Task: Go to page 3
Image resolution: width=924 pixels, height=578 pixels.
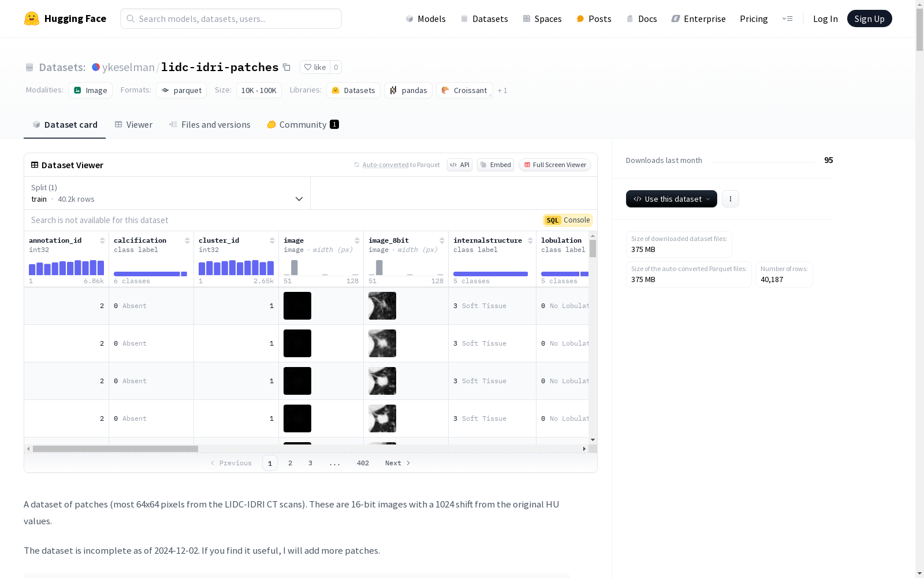Action: tap(310, 463)
